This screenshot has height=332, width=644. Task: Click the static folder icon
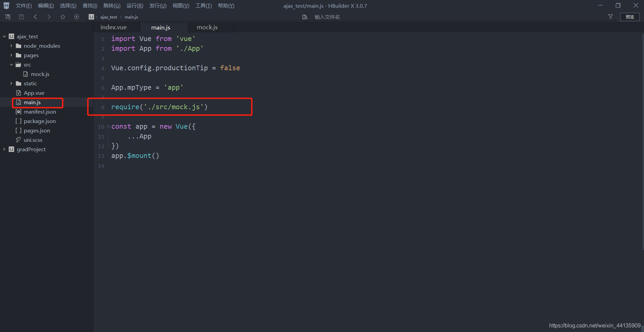[18, 83]
